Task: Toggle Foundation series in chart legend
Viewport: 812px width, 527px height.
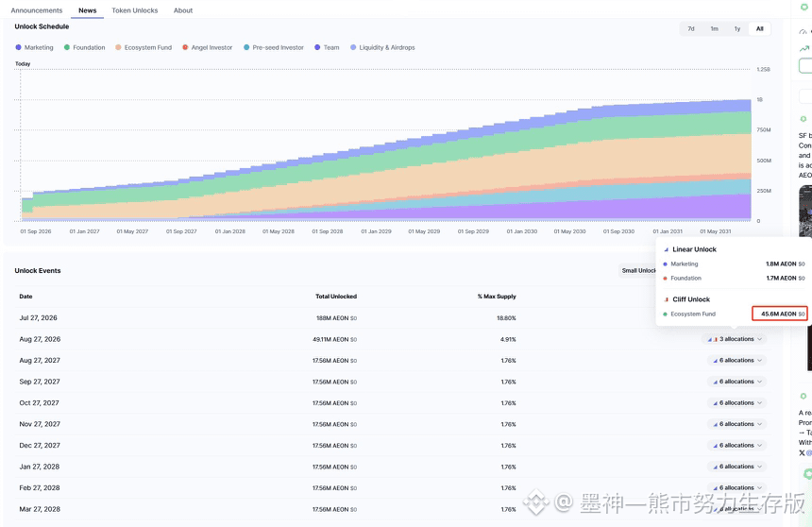Action: pos(84,47)
